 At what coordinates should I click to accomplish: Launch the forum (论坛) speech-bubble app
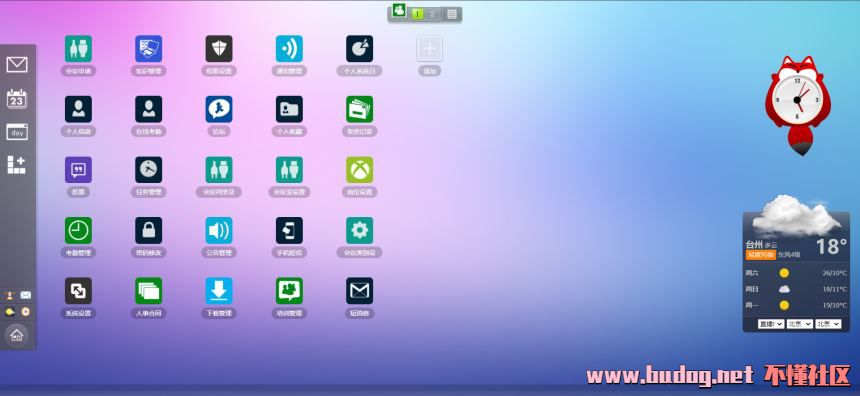(x=219, y=109)
